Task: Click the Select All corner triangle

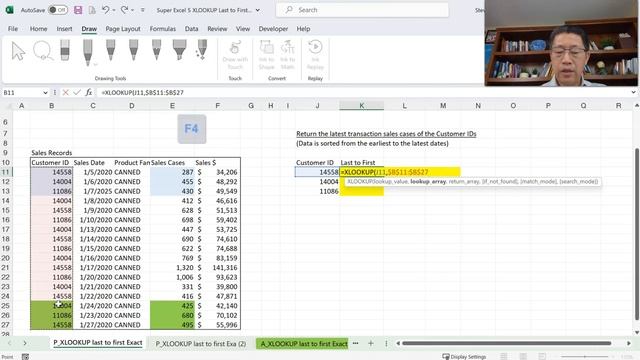Action: point(7,106)
